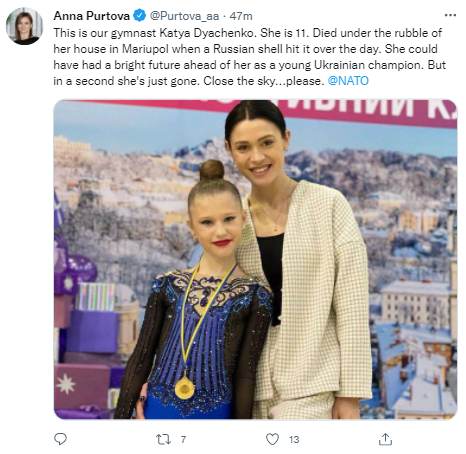View the retweet count of 7
Screen dimensions: 466x454
click(x=183, y=439)
